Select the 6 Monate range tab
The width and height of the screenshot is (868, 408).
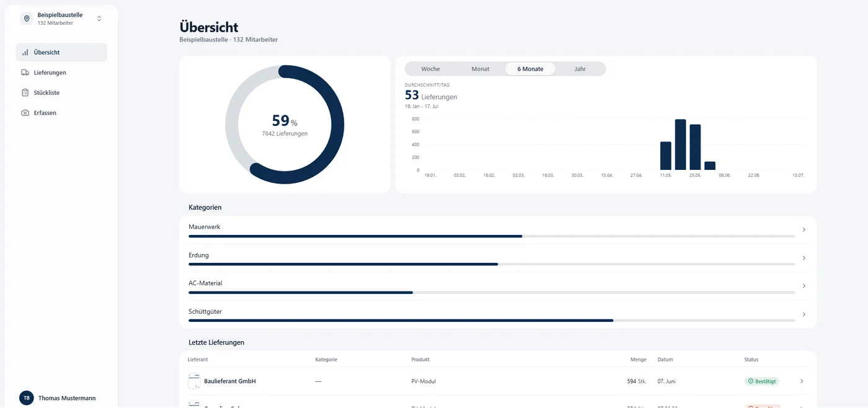(x=530, y=69)
